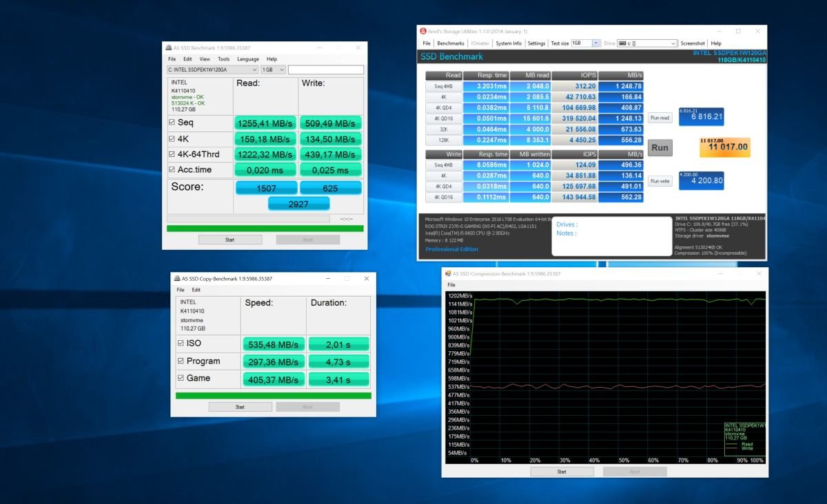This screenshot has height=504, width=827.
Task: Click Start in Compression-Benchmark window
Action: click(x=562, y=472)
